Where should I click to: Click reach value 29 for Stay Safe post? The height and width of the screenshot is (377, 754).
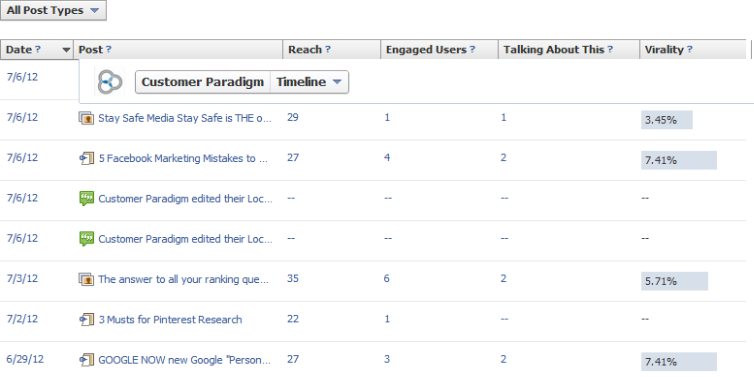click(x=293, y=117)
